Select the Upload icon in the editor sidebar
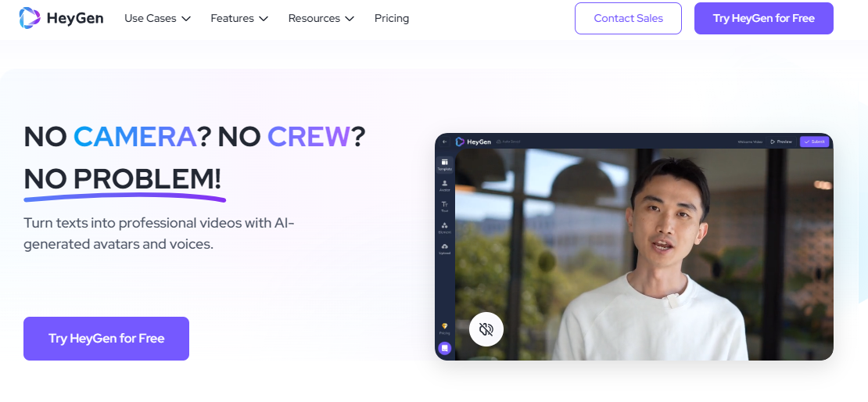 444,249
